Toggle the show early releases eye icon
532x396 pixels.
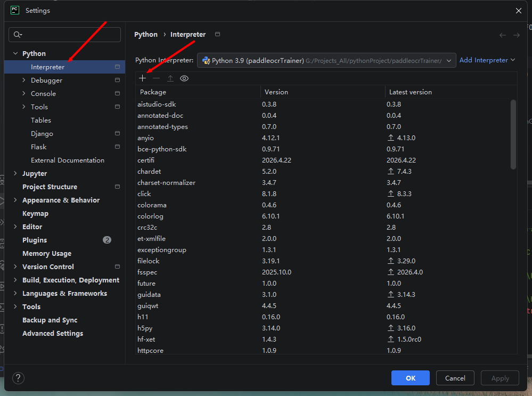(x=184, y=78)
